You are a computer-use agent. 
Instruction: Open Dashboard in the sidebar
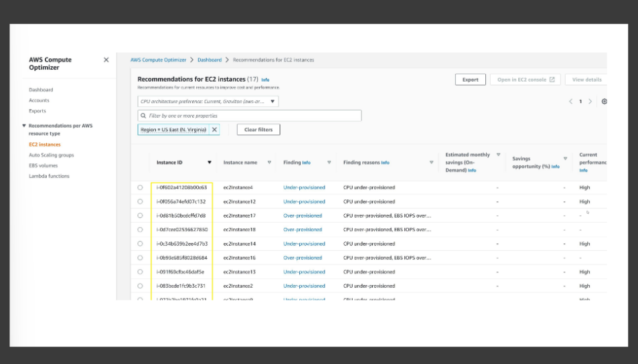tap(41, 90)
